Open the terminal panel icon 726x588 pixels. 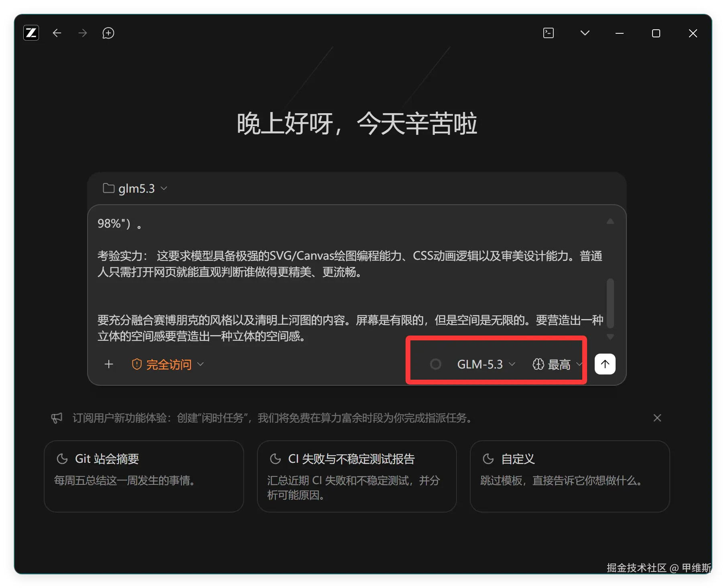[549, 33]
